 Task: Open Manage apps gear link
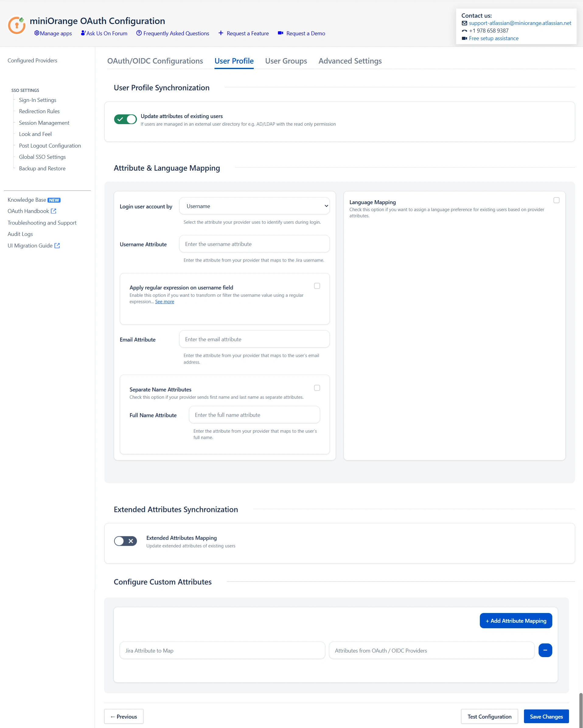[53, 33]
